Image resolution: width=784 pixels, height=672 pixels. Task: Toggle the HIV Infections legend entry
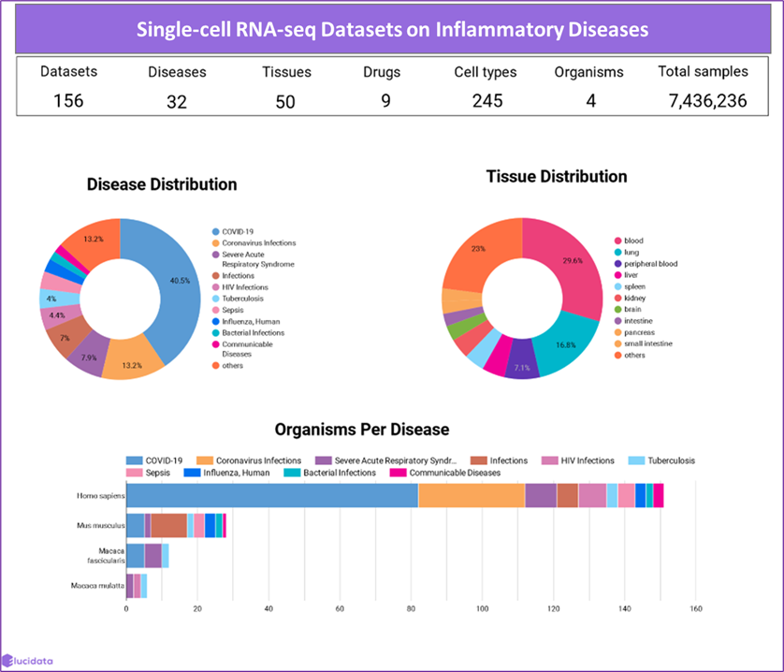pyautogui.click(x=215, y=287)
